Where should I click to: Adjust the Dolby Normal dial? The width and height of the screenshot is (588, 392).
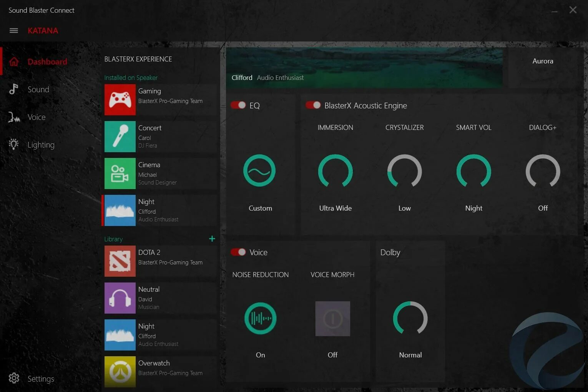tap(410, 318)
